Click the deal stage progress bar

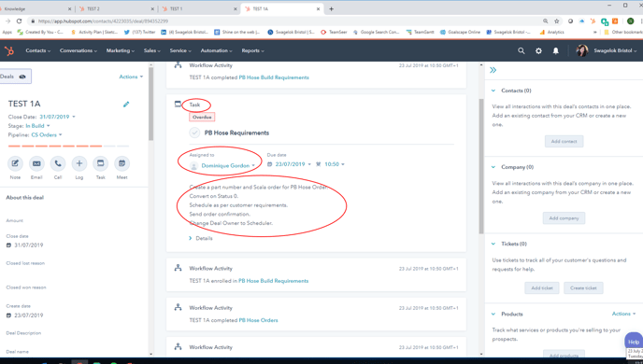pos(68,146)
